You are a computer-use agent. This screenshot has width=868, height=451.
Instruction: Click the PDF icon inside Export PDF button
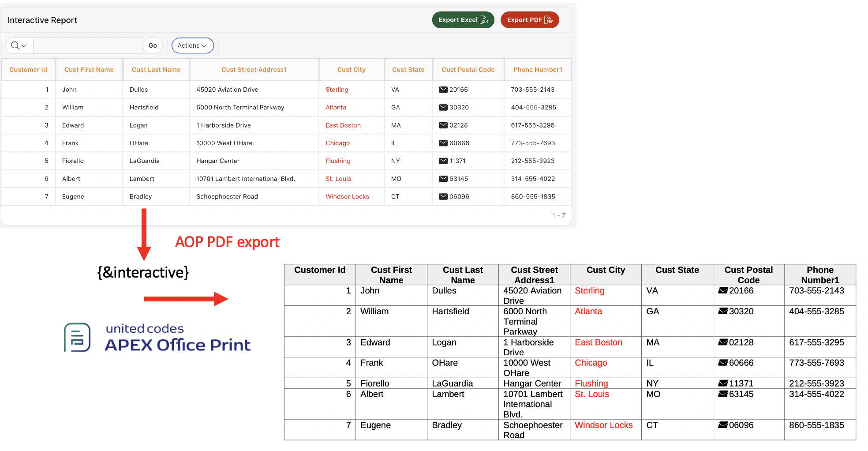[548, 20]
